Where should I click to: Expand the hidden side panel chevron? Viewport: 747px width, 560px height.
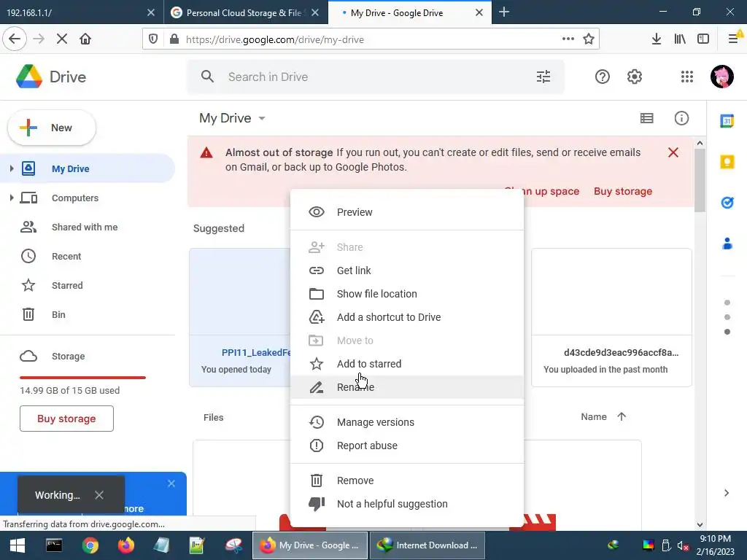pyautogui.click(x=727, y=493)
